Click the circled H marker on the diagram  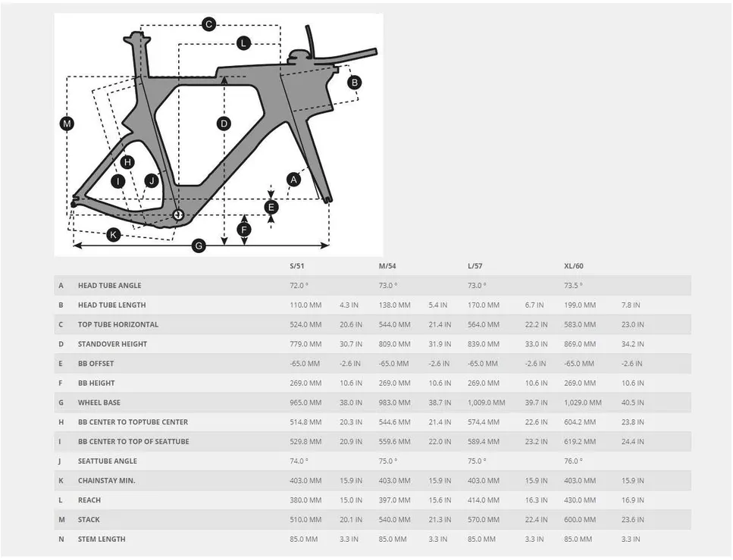point(127,161)
